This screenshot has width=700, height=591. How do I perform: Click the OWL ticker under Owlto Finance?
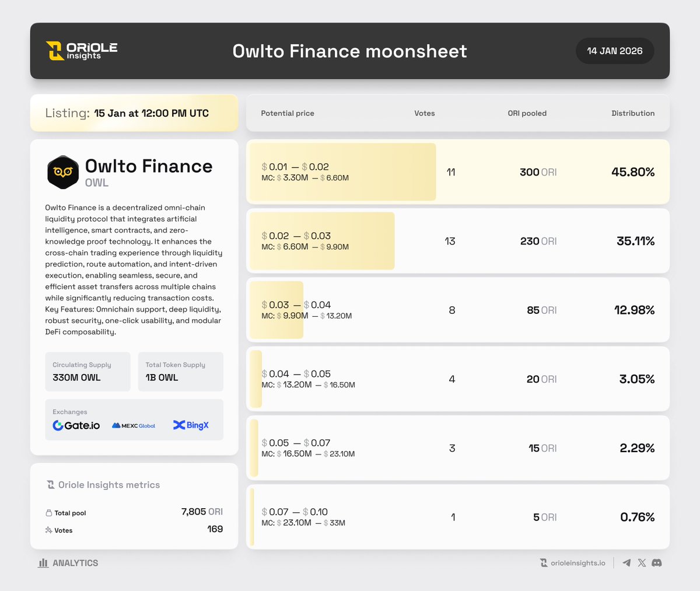point(97,183)
